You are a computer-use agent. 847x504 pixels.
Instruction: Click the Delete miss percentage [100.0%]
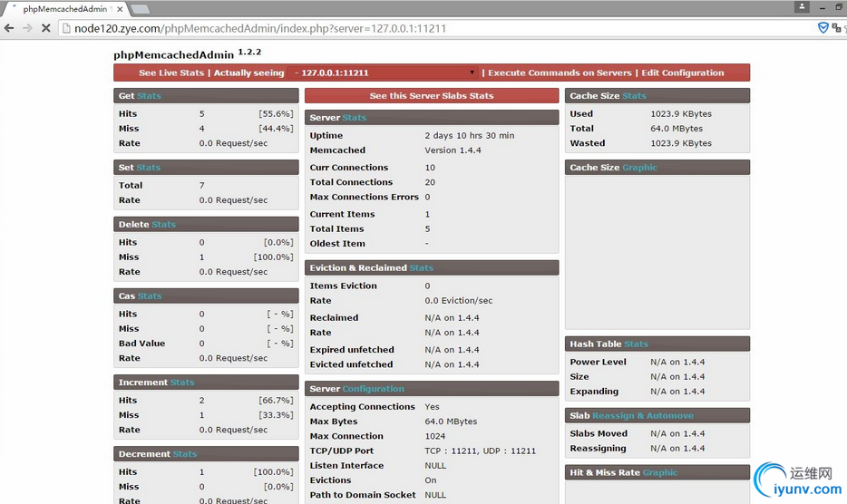[x=273, y=257]
